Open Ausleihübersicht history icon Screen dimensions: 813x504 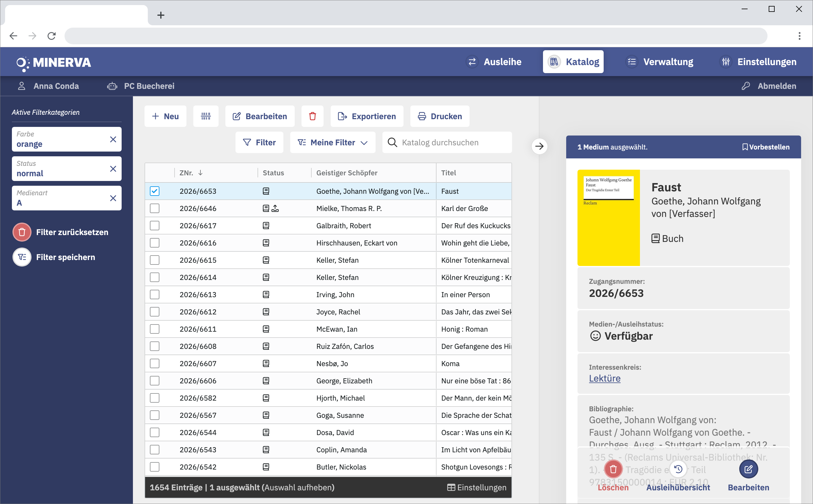click(x=678, y=469)
